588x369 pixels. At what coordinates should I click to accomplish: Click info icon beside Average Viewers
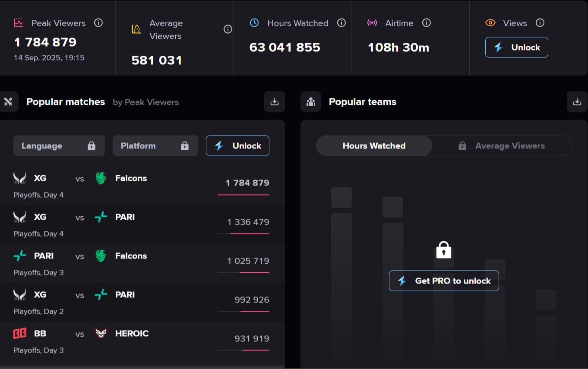coord(228,29)
